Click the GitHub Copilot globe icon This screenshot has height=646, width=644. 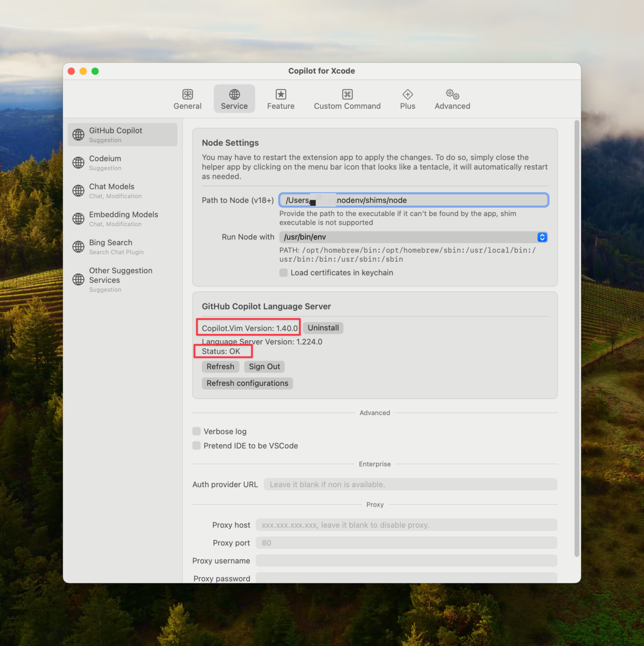[x=79, y=135]
